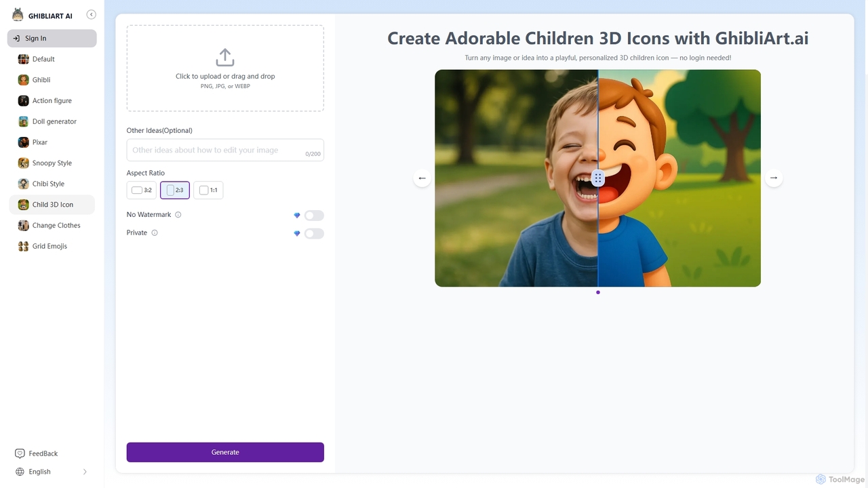The image size is (868, 488).
Task: Click the "PNG, JPG, or WEBP" hint text
Action: [x=225, y=87]
